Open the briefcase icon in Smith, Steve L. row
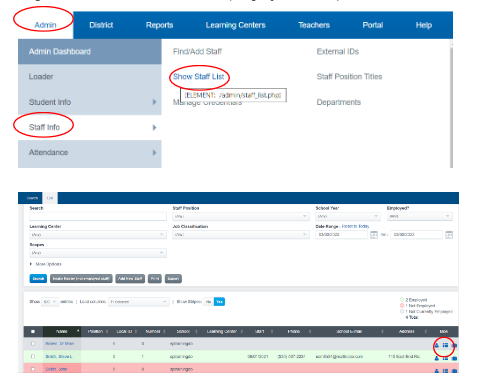 [454, 358]
